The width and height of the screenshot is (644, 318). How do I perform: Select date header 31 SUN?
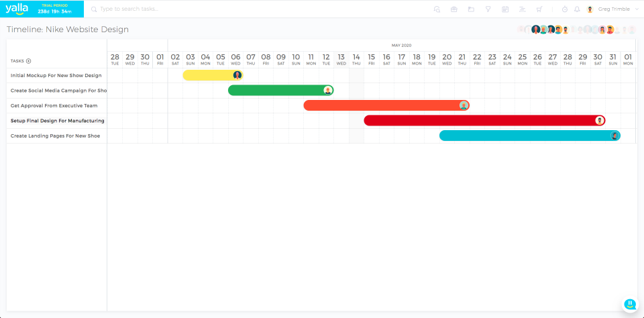click(612, 59)
